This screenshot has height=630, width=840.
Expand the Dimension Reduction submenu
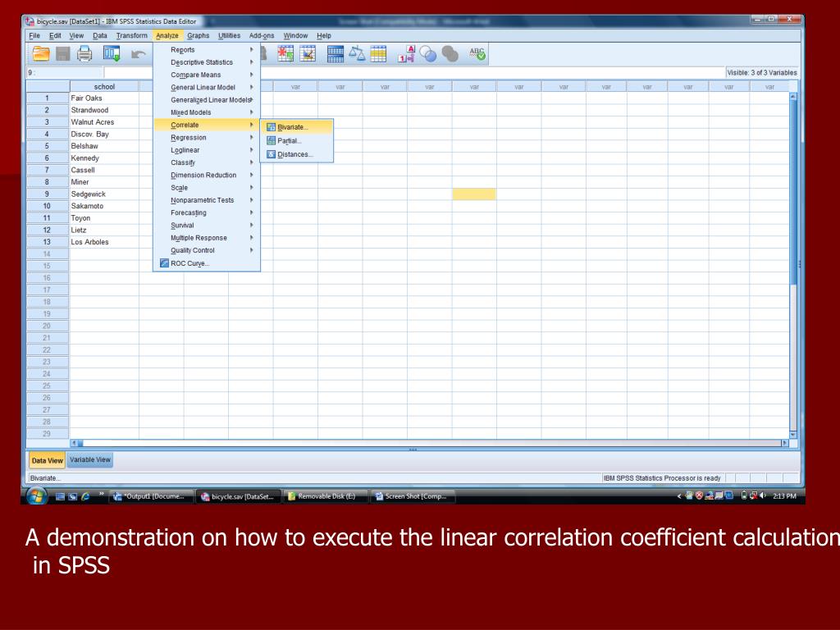coord(206,175)
